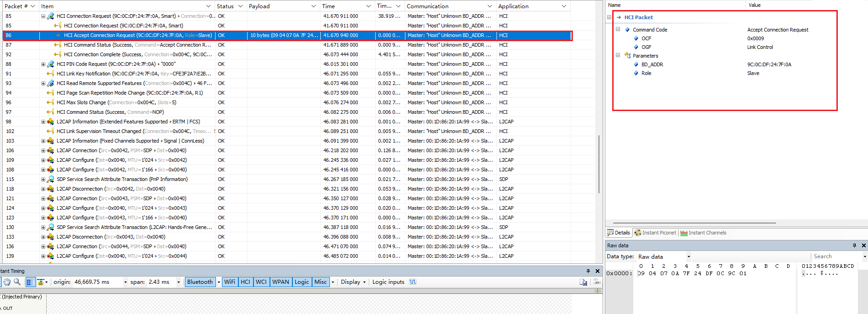Toggle the split view icon next to magnifier

[x=30, y=282]
